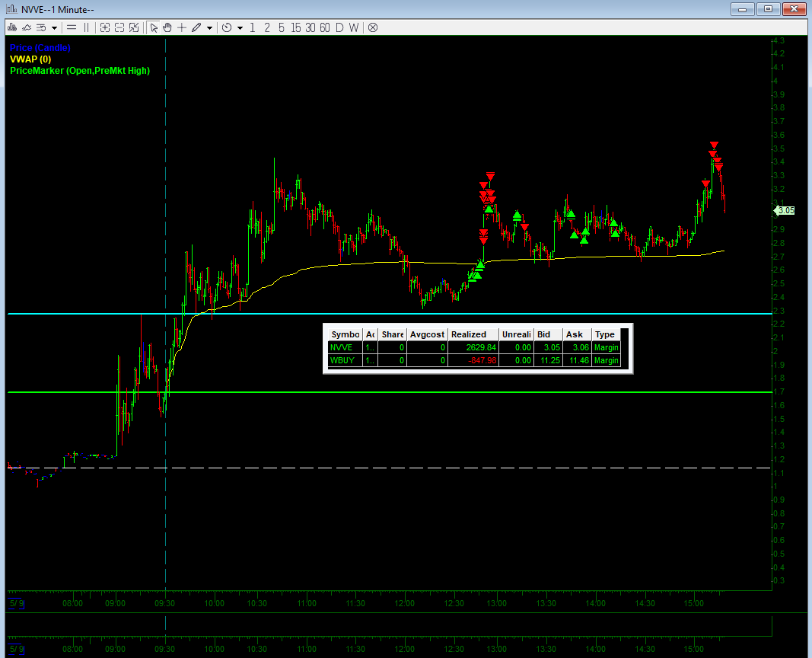The width and height of the screenshot is (812, 658).
Task: Click the chart type bars icon
Action: [12, 27]
